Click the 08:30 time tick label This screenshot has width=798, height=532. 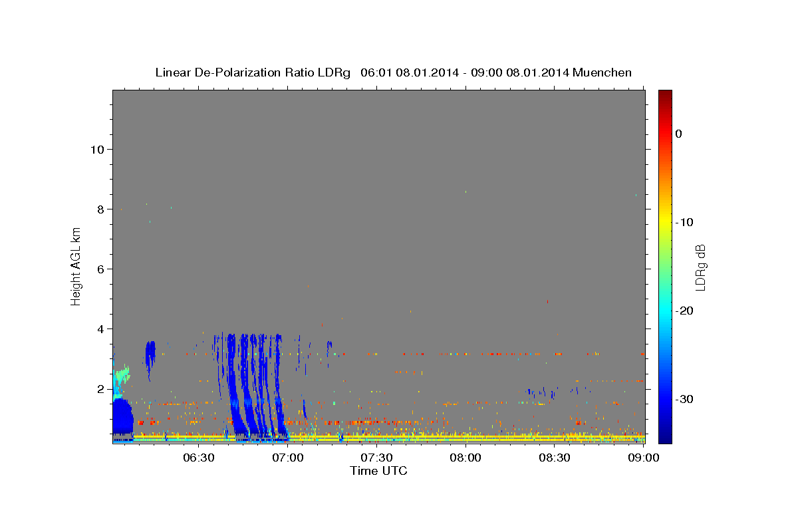(555, 458)
